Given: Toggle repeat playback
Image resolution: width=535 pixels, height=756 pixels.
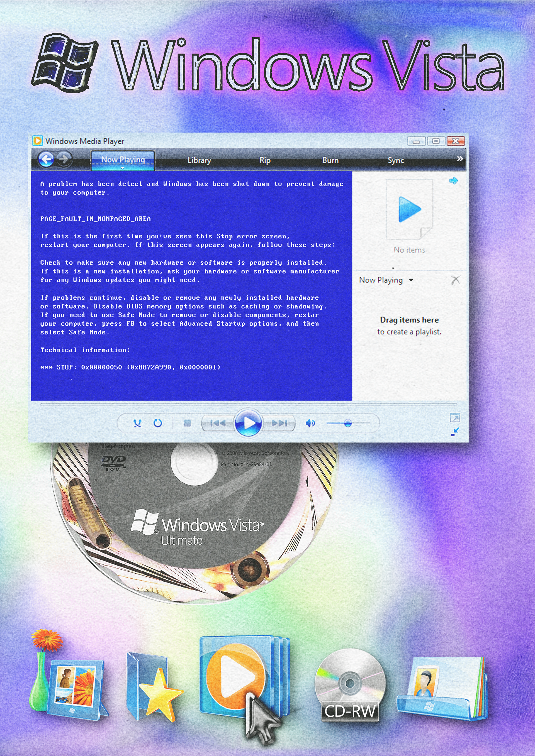Looking at the screenshot, I should (x=158, y=423).
